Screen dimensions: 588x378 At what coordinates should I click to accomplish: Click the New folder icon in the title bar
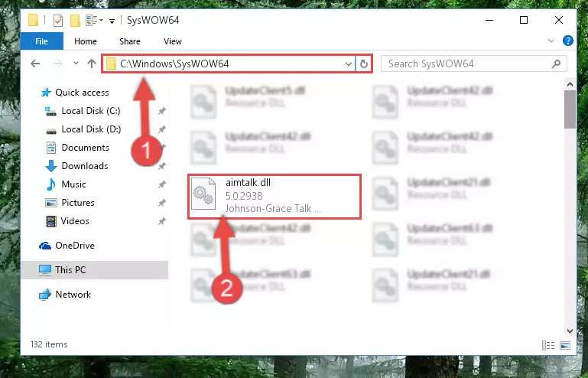tap(75, 20)
